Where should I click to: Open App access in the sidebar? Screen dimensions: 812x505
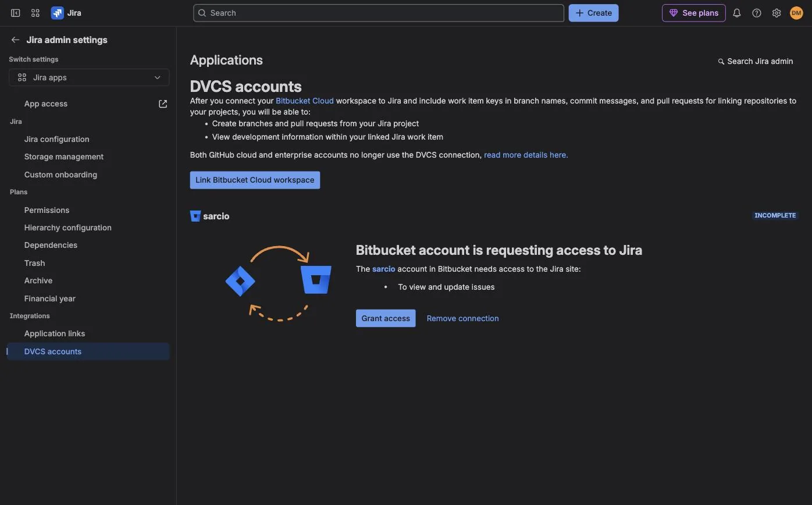point(46,104)
